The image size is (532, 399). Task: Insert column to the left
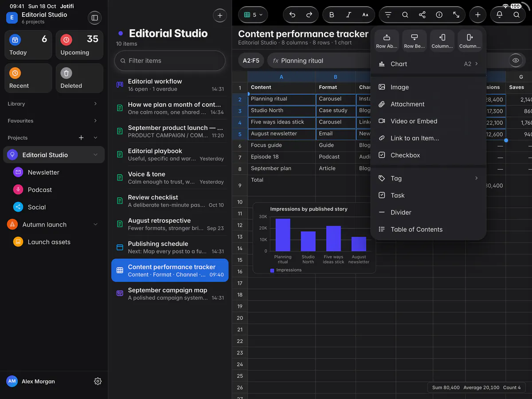coord(442,41)
